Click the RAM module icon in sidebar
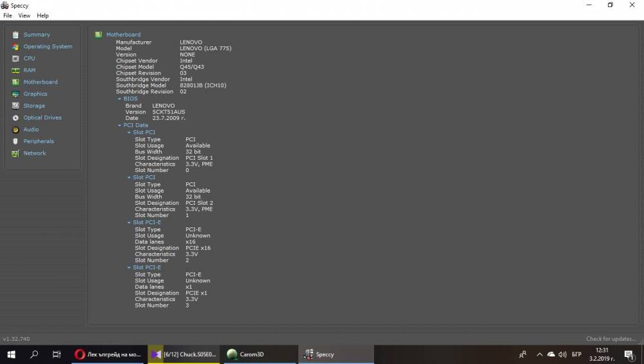Viewport: 644px width, 364px height. point(15,71)
